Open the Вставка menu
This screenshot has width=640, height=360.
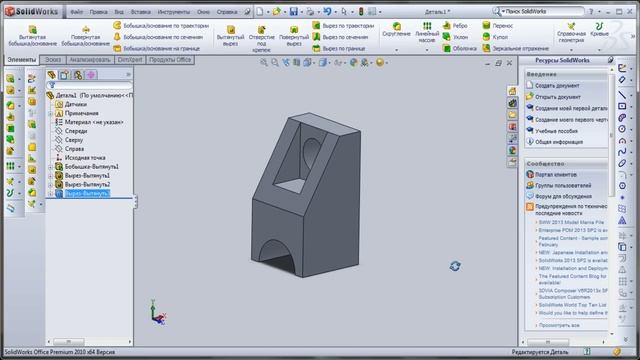coord(140,12)
